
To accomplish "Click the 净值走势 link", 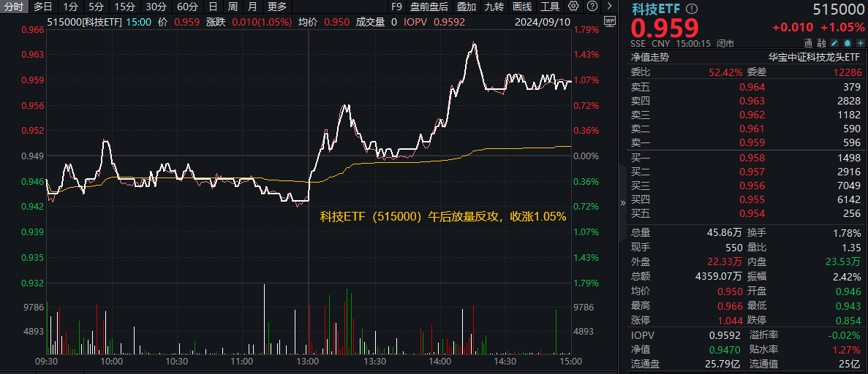I will pyautogui.click(x=650, y=57).
